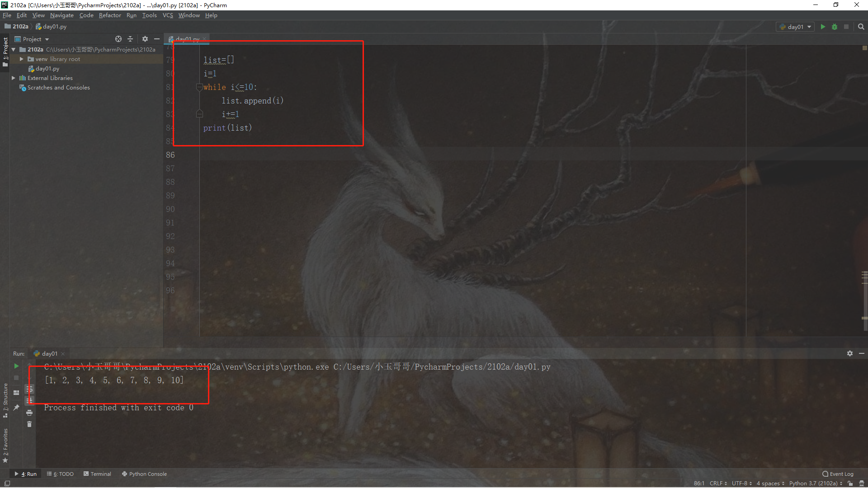This screenshot has height=488, width=868.
Task: Toggle pin tab in Run panel
Action: (x=16, y=407)
